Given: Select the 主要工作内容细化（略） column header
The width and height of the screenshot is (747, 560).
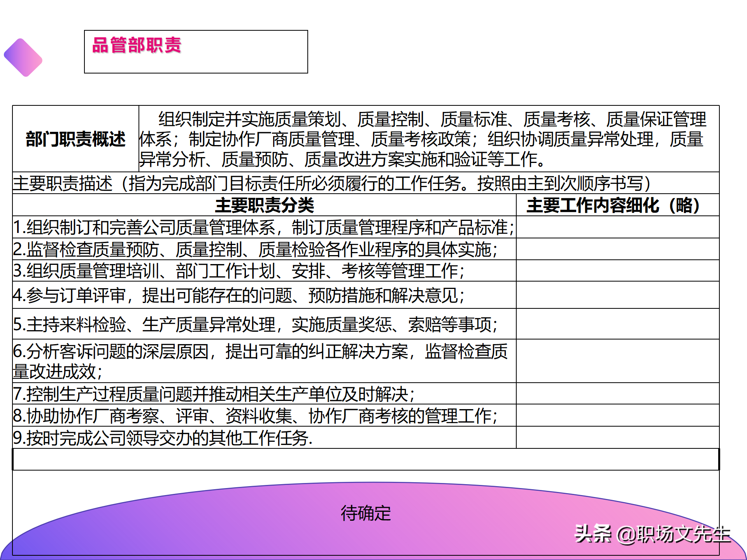Looking at the screenshot, I should (617, 205).
